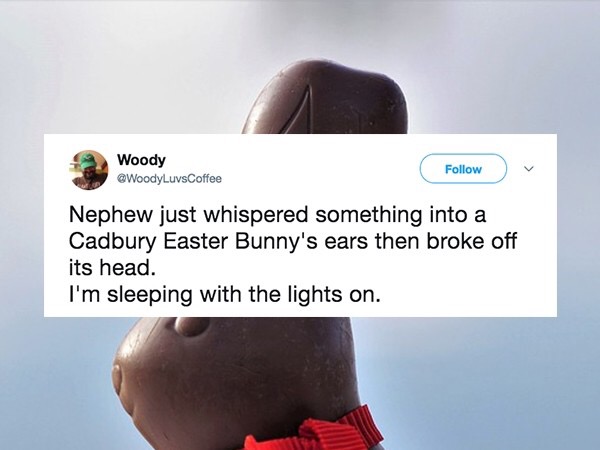The height and width of the screenshot is (450, 600).
Task: Click the tweet line 'its head.'
Action: (x=112, y=267)
